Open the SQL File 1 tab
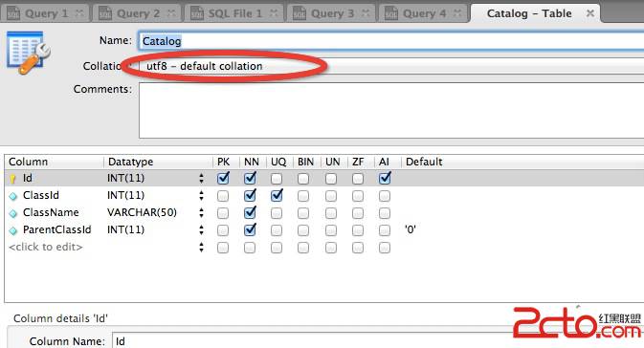Viewport: 644px width, 348px height. (233, 13)
